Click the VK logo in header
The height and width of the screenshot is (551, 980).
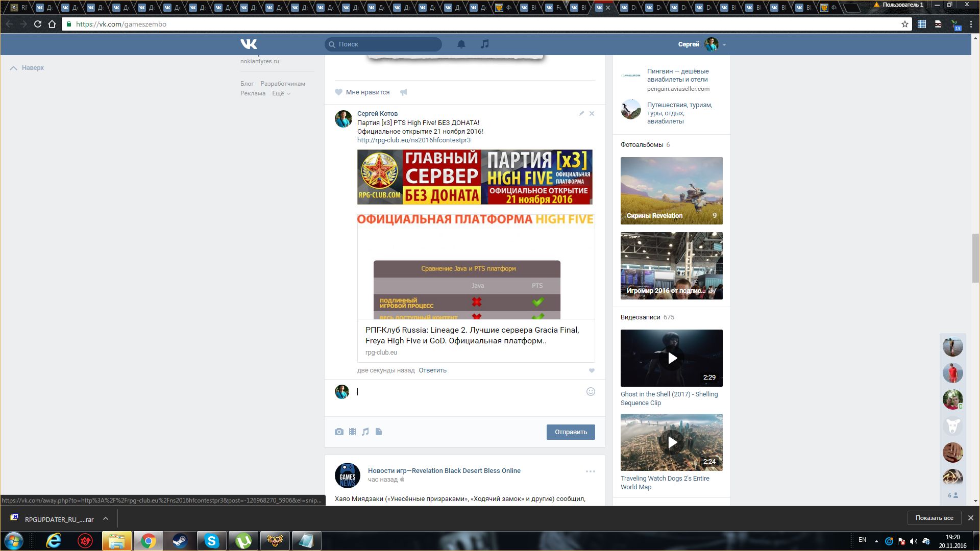(x=249, y=44)
